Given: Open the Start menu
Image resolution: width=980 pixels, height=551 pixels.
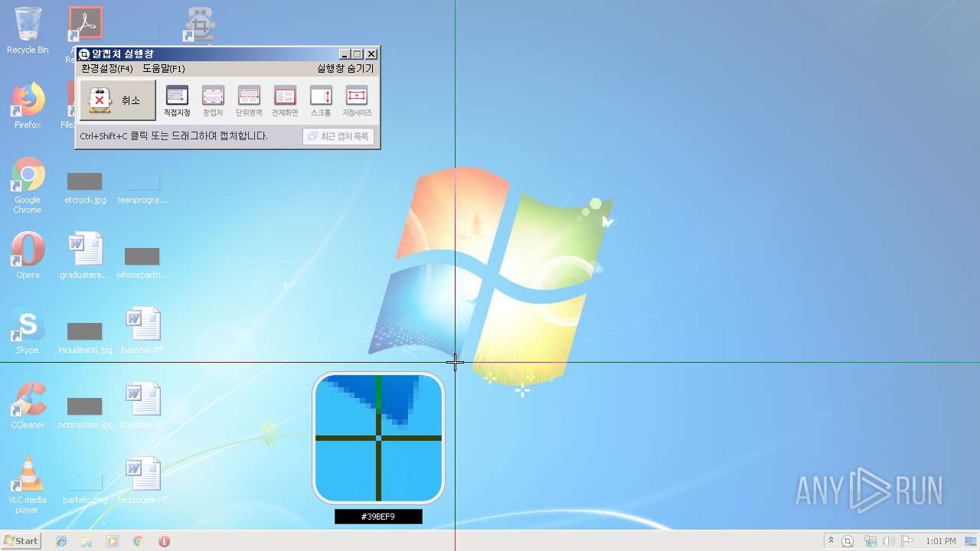Looking at the screenshot, I should 21,540.
